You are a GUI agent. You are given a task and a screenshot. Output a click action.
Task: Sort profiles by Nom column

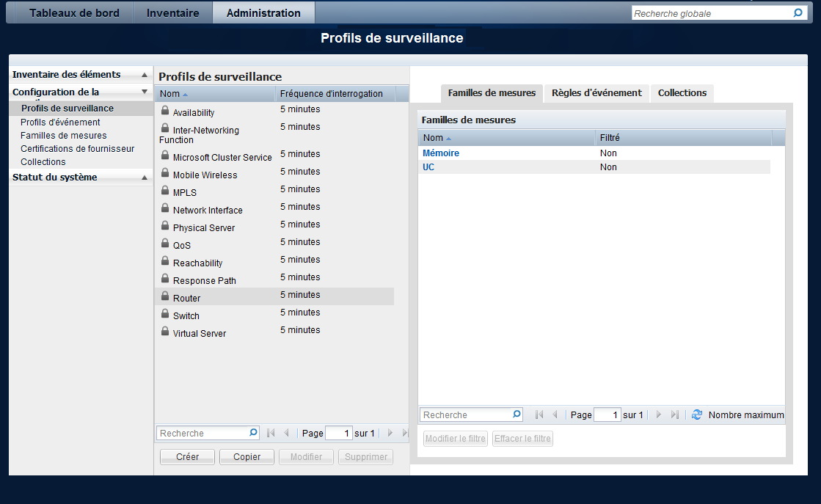[x=215, y=94]
